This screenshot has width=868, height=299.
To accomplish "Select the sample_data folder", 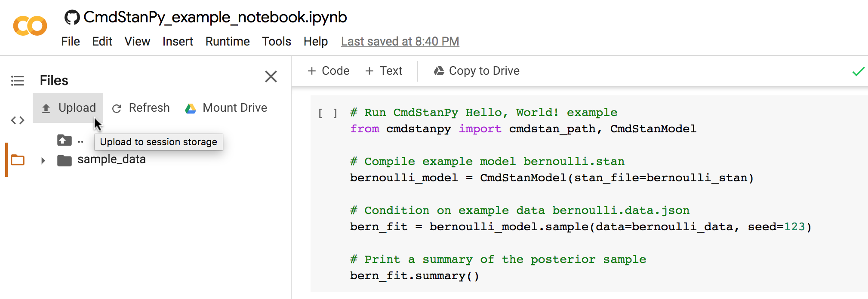I will point(111,159).
